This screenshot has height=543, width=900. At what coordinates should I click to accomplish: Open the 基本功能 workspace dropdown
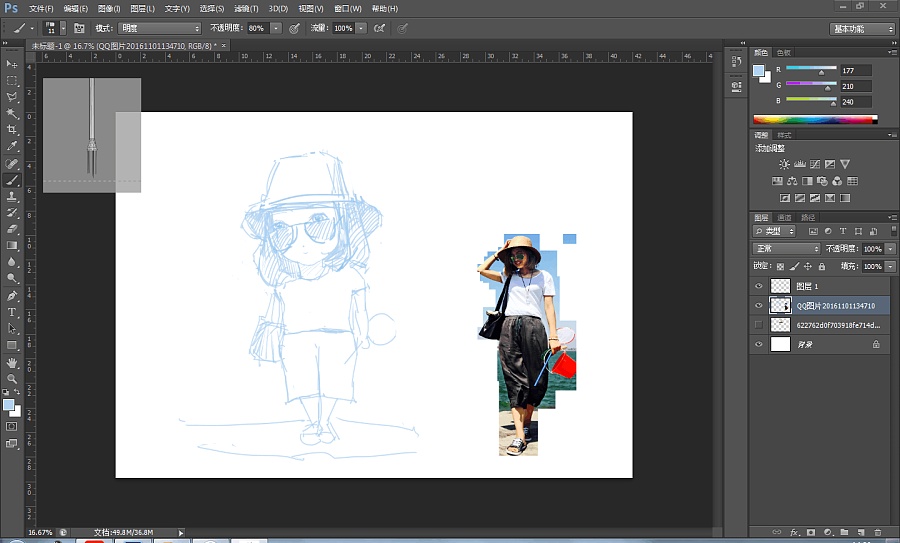862,29
